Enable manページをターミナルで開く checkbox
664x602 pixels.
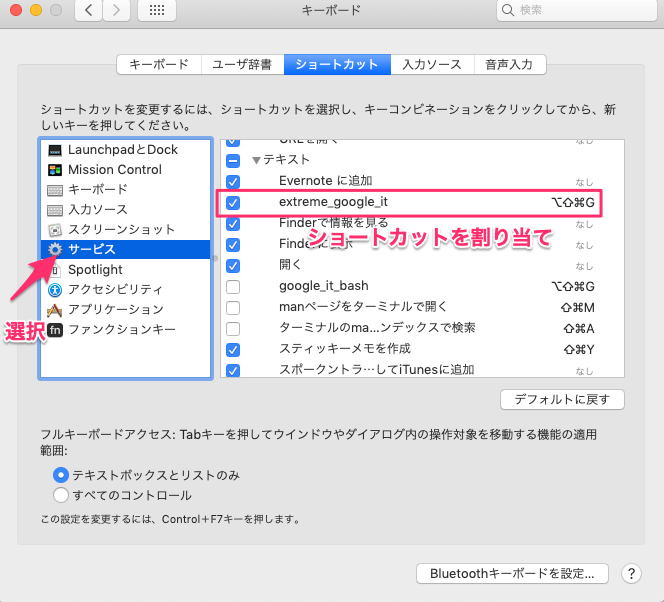[x=233, y=308]
